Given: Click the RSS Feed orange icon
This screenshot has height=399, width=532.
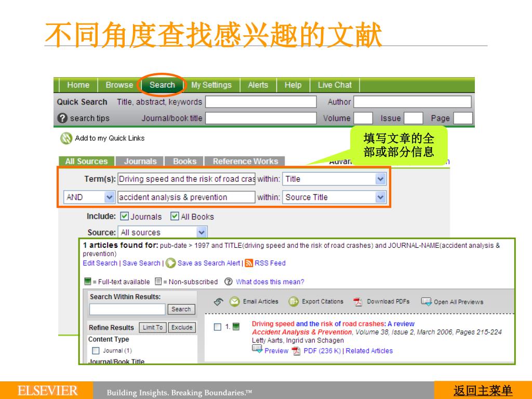Looking at the screenshot, I should coord(249,263).
